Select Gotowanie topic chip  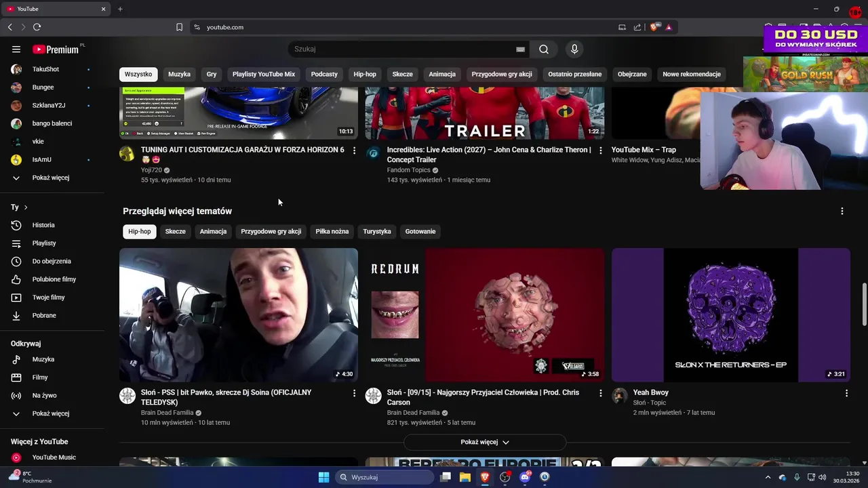click(420, 231)
